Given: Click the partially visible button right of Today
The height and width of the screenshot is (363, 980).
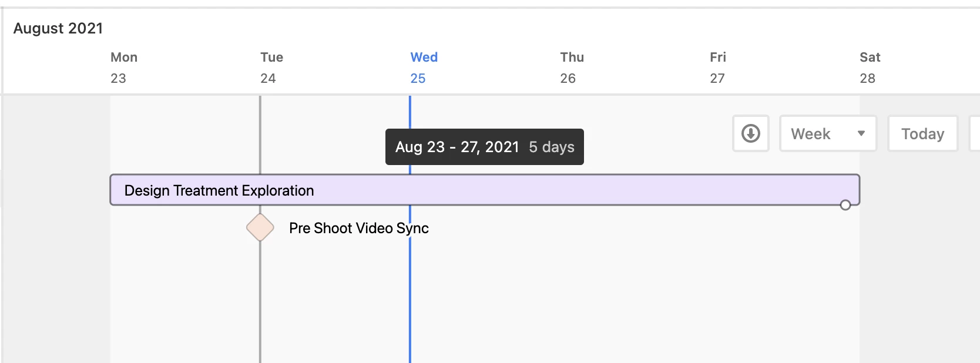Looking at the screenshot, I should tap(975, 133).
